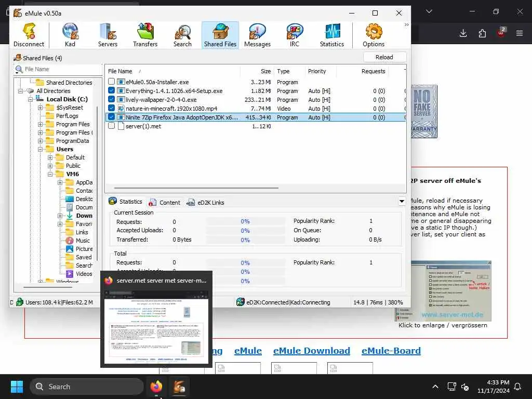Viewport: 532px width, 399px height.
Task: Sort by Size column header
Action: 265,71
